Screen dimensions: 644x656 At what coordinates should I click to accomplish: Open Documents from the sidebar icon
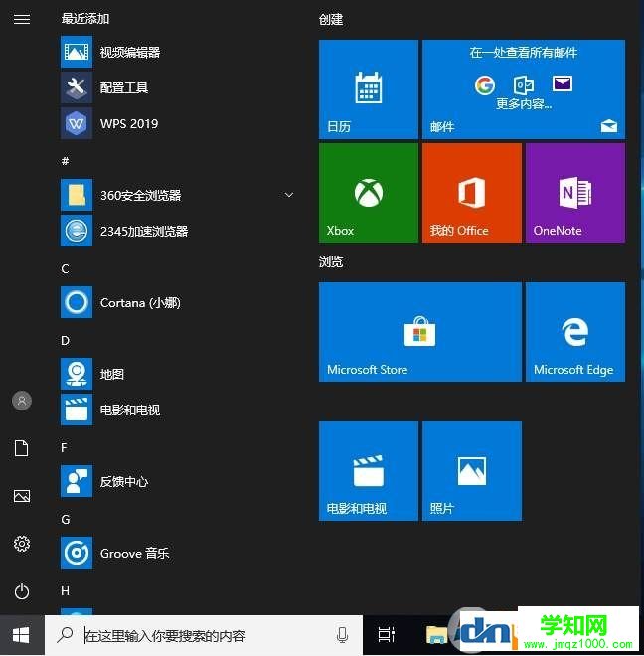coord(22,448)
